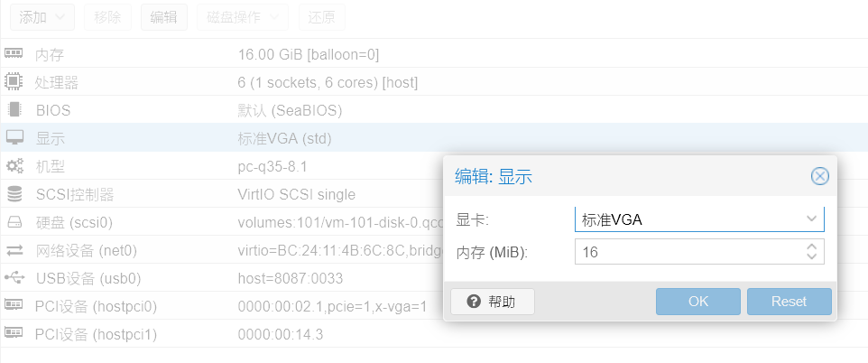Click the SCSI controller database icon

point(14,194)
